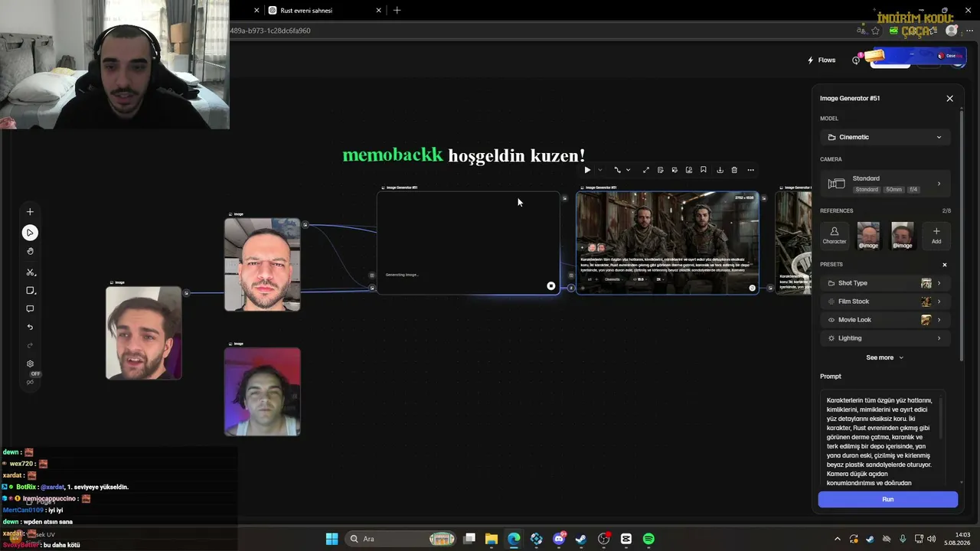980x551 pixels.
Task: Expand the connection path options arrow
Action: [628, 170]
